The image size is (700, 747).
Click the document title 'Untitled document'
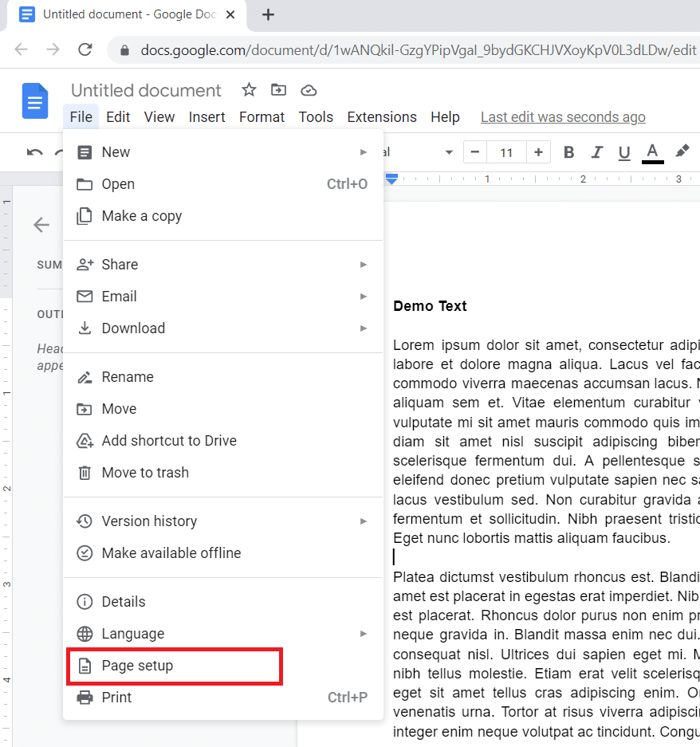pyautogui.click(x=146, y=90)
